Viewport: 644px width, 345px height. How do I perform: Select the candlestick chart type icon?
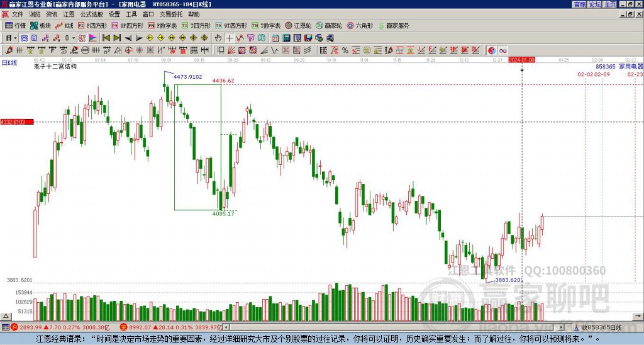tap(67, 38)
